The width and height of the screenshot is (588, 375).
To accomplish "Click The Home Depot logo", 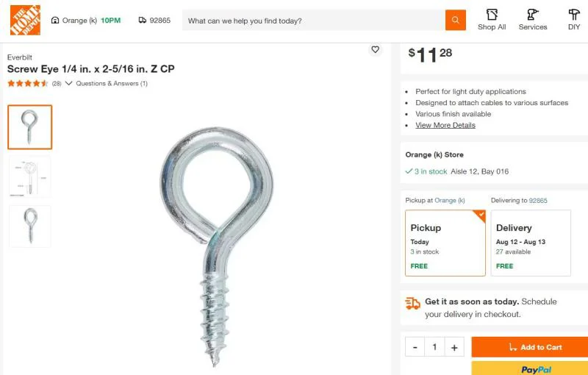I will 25,21.
